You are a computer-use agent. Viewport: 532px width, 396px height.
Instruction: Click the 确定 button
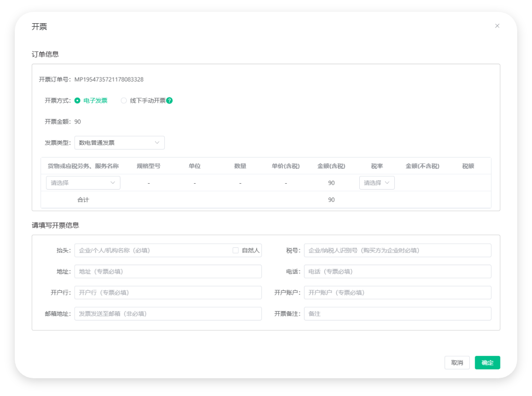point(487,362)
